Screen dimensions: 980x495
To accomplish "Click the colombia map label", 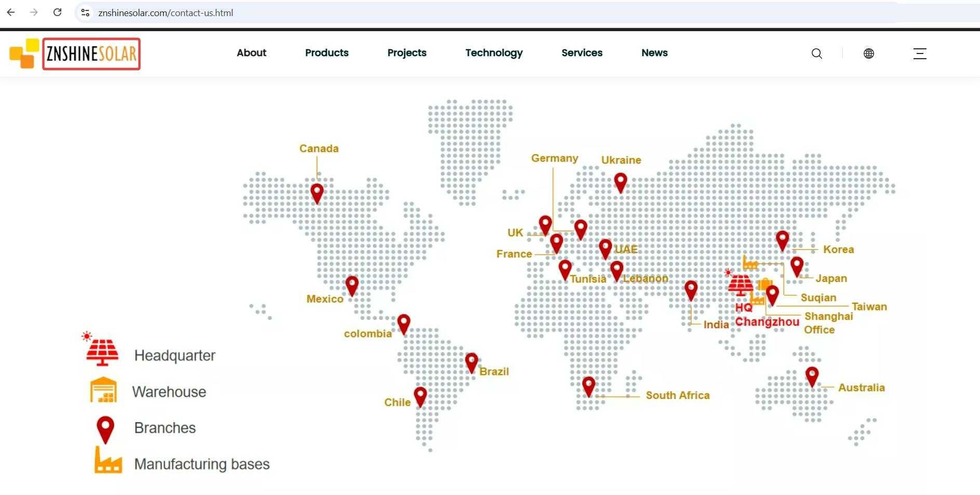I will tap(368, 333).
